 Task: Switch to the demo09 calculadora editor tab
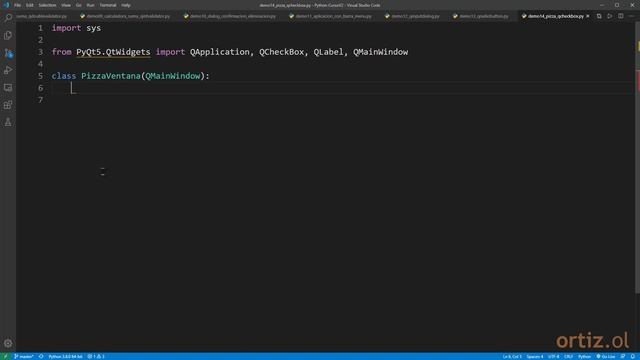point(125,16)
